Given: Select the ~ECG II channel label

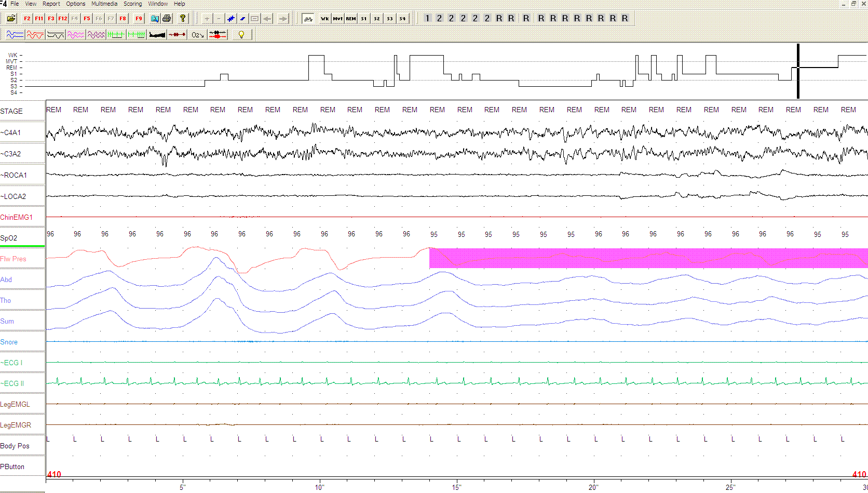Looking at the screenshot, I should (x=22, y=383).
